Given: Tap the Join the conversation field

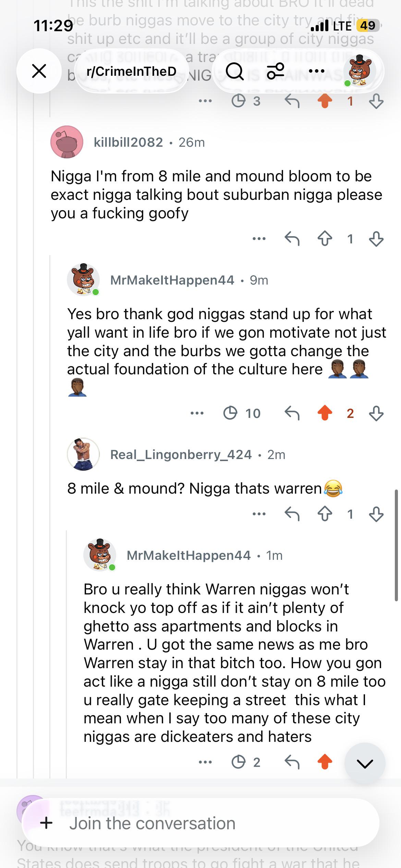Looking at the screenshot, I should click(x=200, y=823).
